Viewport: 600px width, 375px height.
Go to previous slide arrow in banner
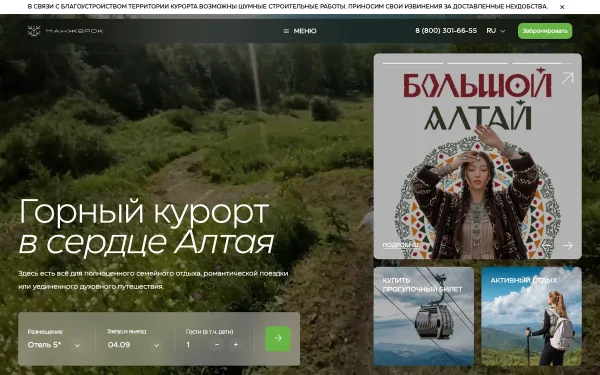546,245
